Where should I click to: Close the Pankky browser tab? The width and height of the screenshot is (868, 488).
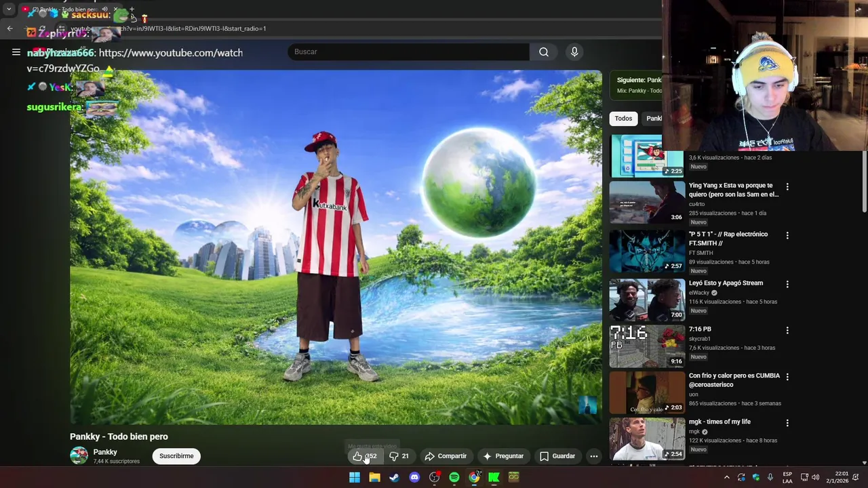tap(115, 9)
